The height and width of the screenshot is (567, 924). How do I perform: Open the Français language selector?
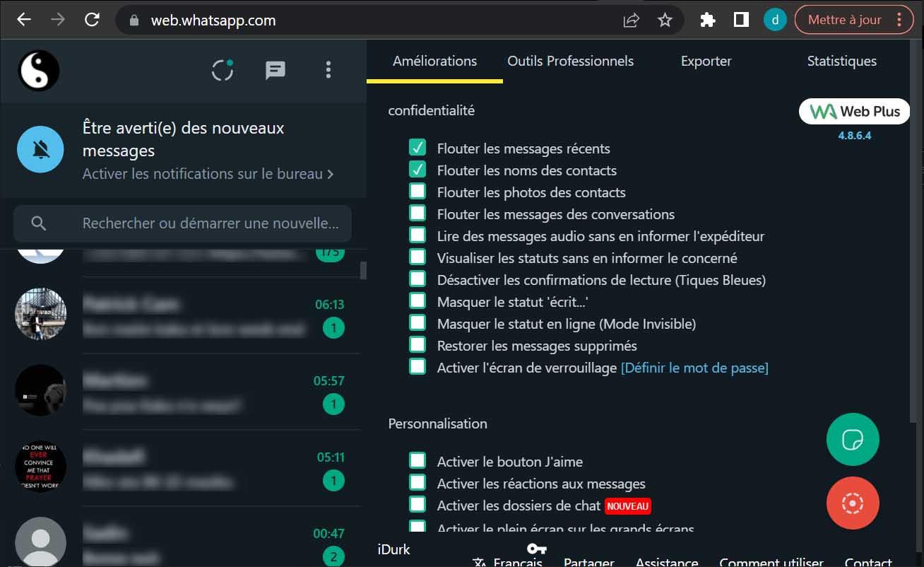click(510, 561)
